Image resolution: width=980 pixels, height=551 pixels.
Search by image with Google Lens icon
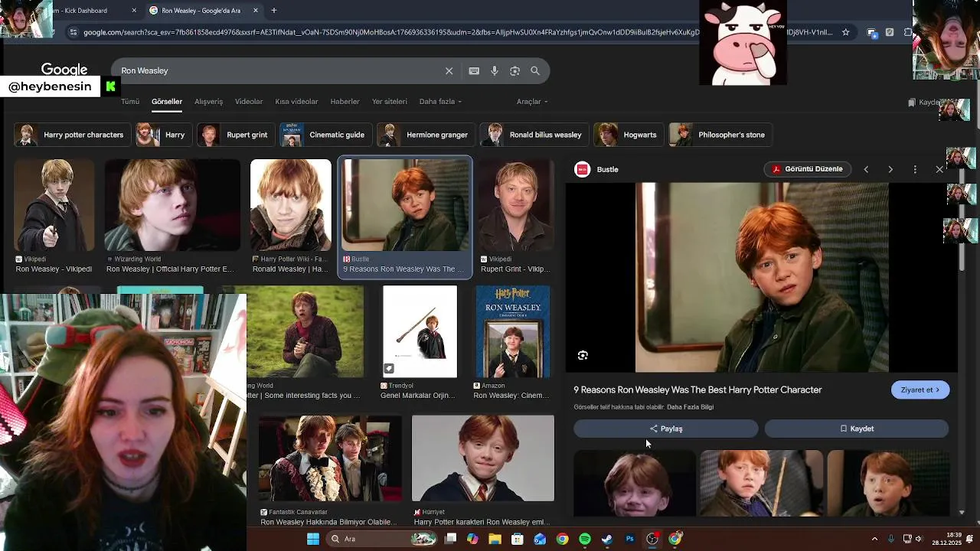coord(514,70)
